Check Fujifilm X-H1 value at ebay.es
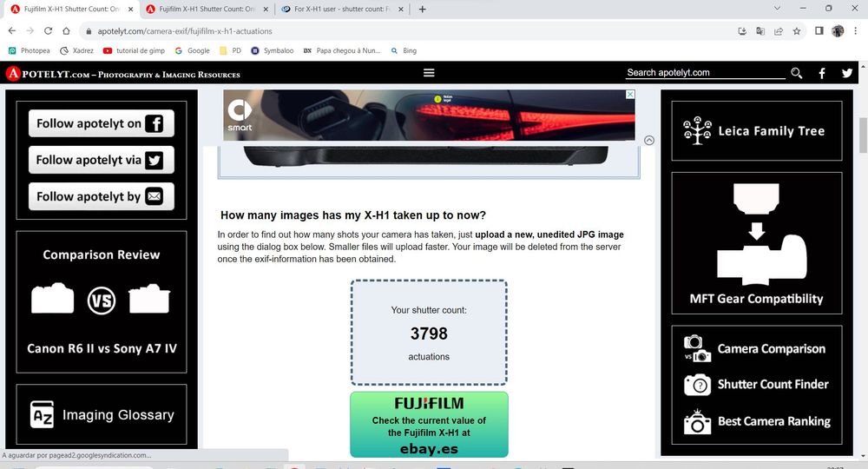The height and width of the screenshot is (469, 868). pyautogui.click(x=429, y=425)
